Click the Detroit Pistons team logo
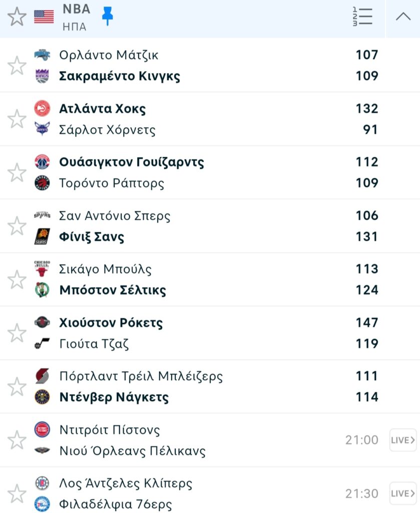420x513 pixels. tap(42, 430)
